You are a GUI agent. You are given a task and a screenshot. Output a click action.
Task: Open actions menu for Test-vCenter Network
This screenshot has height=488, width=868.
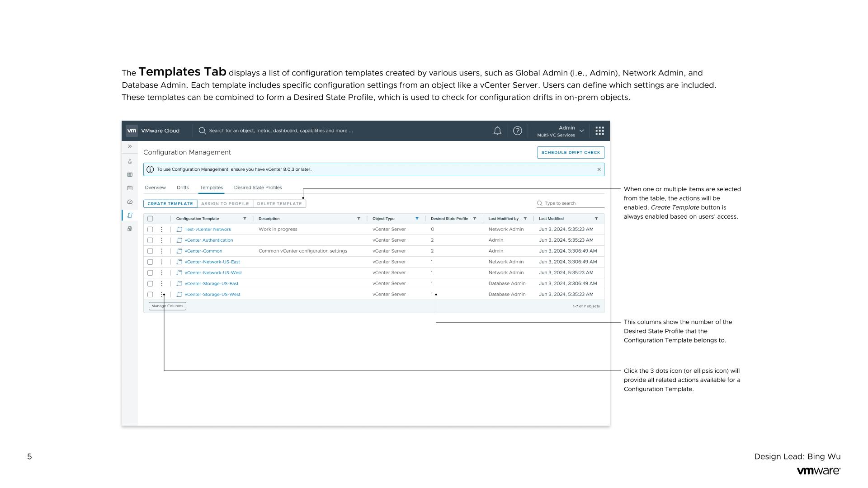(161, 229)
